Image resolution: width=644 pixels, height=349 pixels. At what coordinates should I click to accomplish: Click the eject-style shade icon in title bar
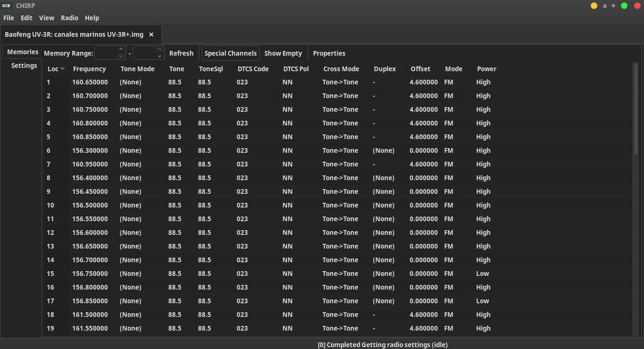(x=605, y=6)
